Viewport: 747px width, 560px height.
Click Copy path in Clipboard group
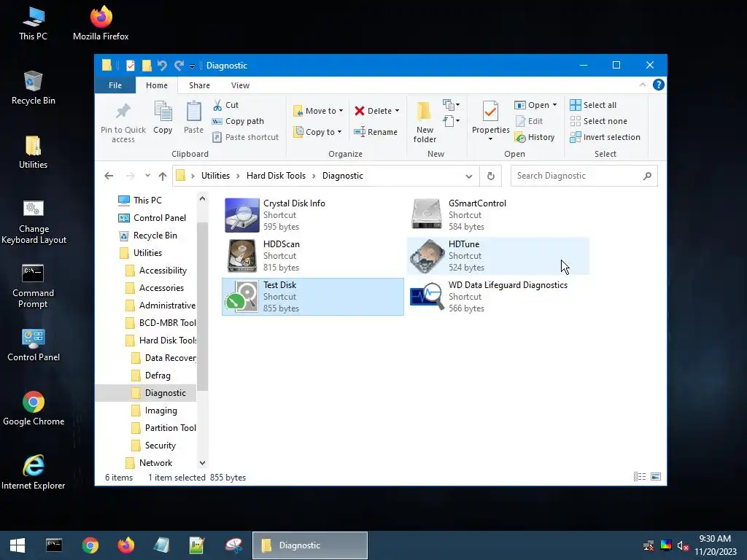point(239,121)
